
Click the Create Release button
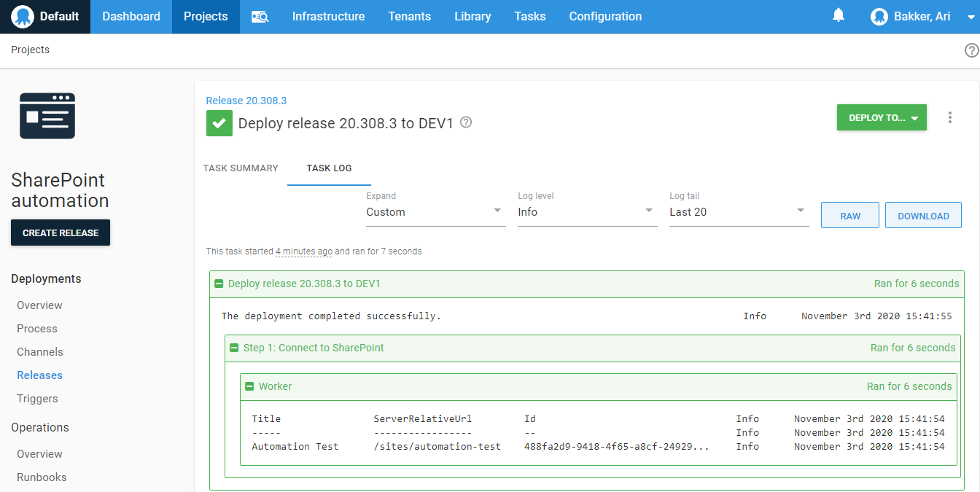(x=61, y=233)
